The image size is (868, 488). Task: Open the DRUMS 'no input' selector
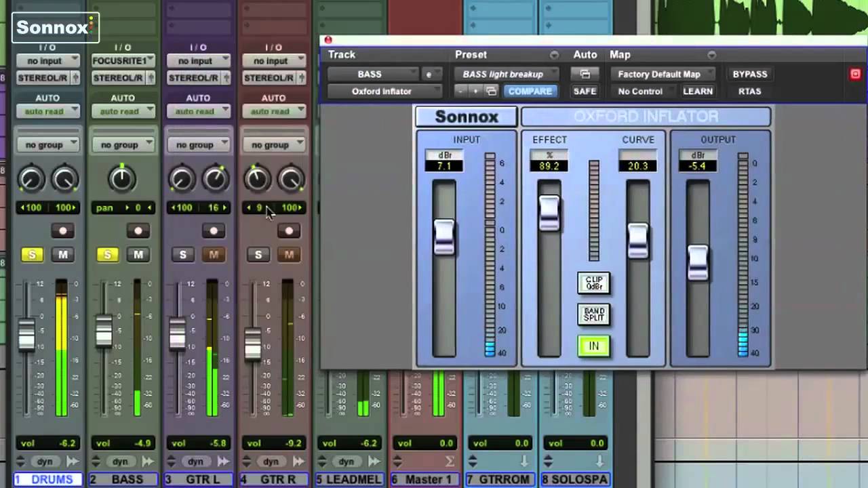(47, 61)
